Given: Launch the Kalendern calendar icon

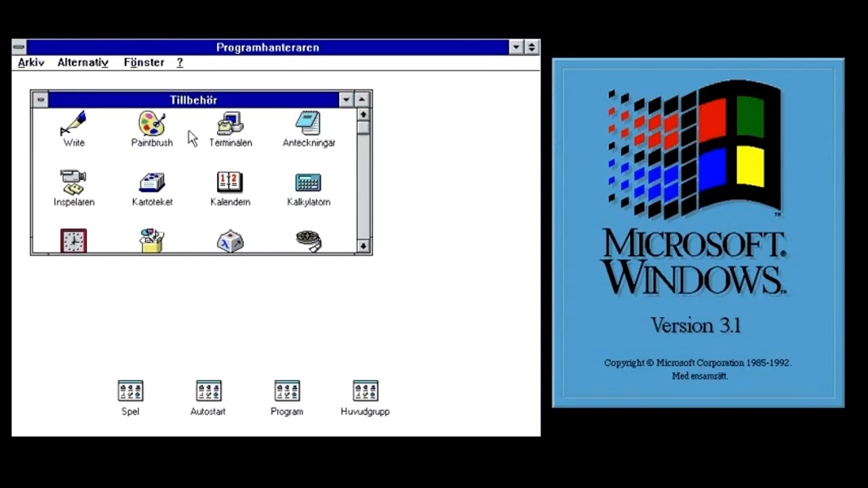Looking at the screenshot, I should (230, 182).
